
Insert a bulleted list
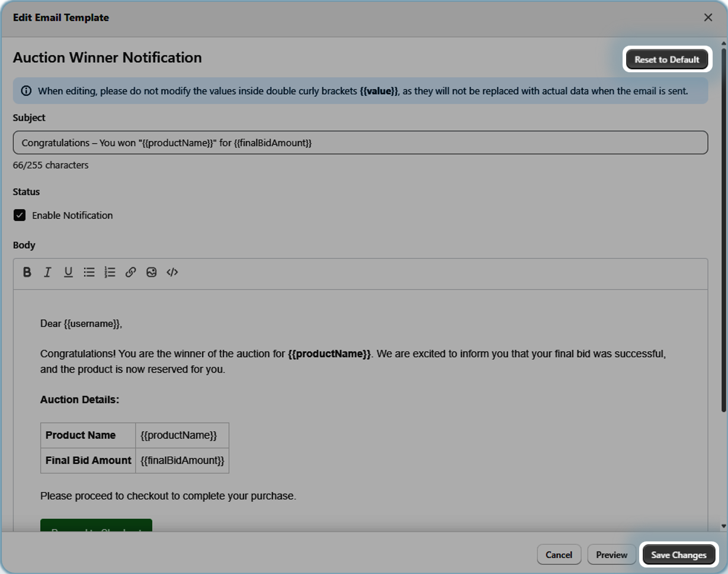89,272
